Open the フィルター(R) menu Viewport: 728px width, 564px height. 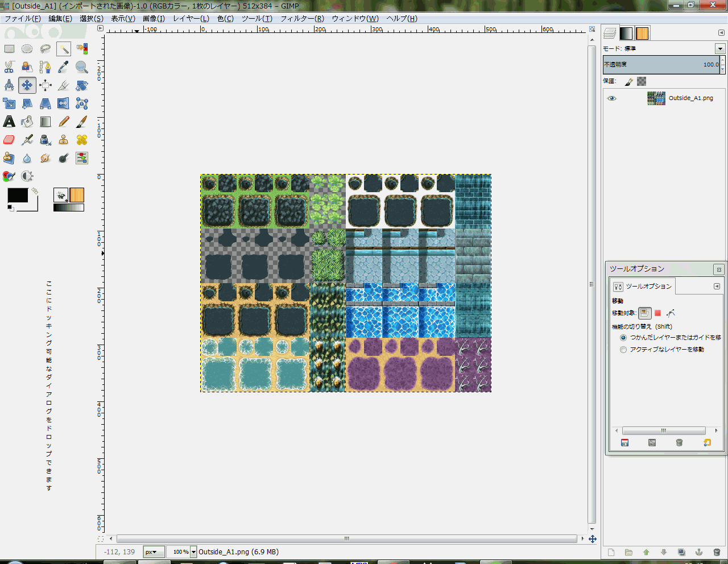(302, 18)
